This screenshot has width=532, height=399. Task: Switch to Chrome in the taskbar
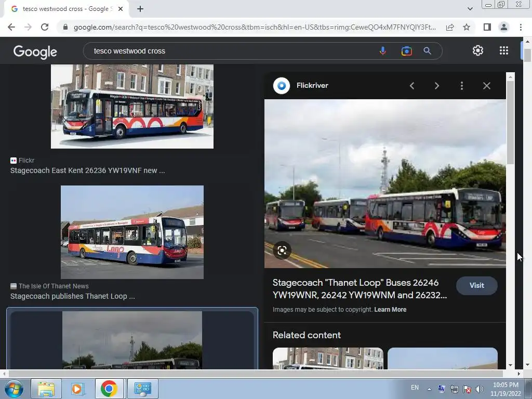[x=109, y=389]
